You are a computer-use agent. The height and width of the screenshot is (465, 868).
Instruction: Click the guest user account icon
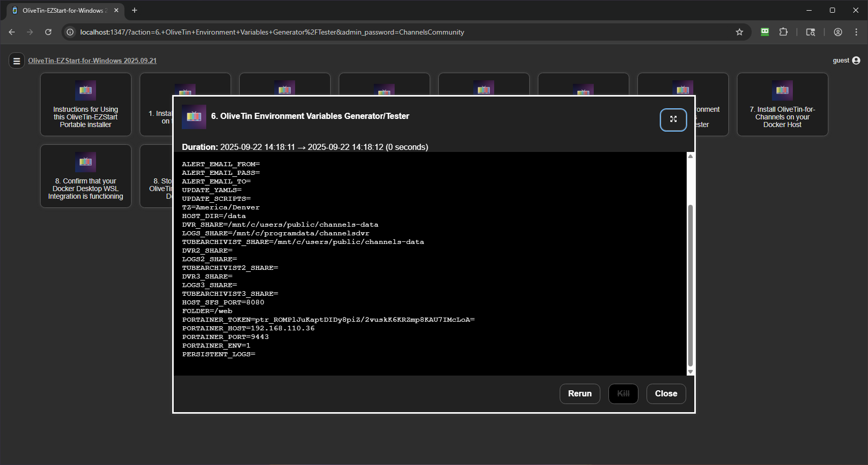coord(856,60)
